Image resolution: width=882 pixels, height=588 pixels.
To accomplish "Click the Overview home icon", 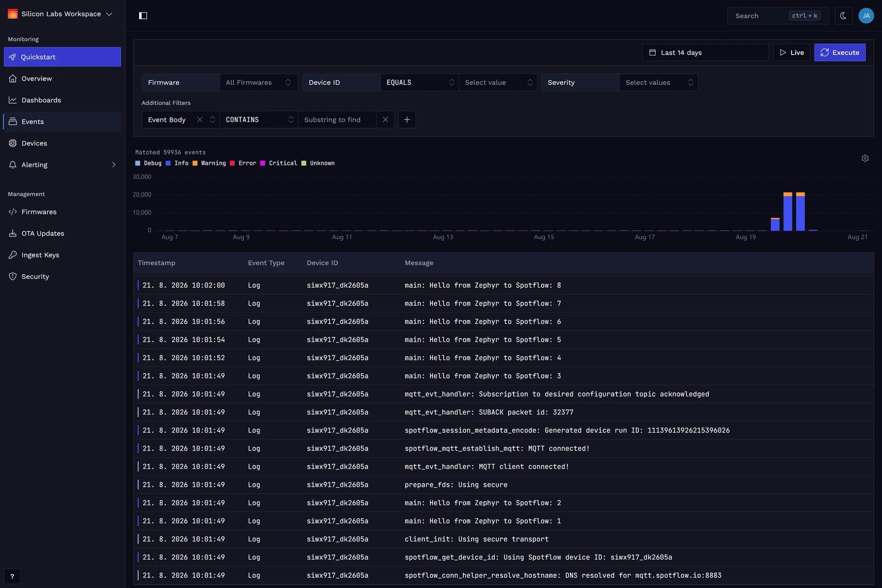I will pos(12,79).
